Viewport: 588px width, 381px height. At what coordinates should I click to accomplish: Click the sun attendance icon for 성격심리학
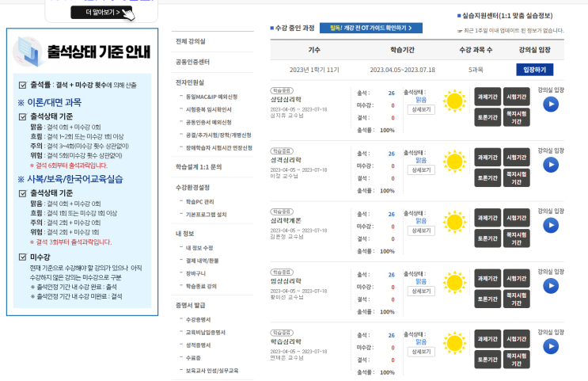(x=454, y=162)
